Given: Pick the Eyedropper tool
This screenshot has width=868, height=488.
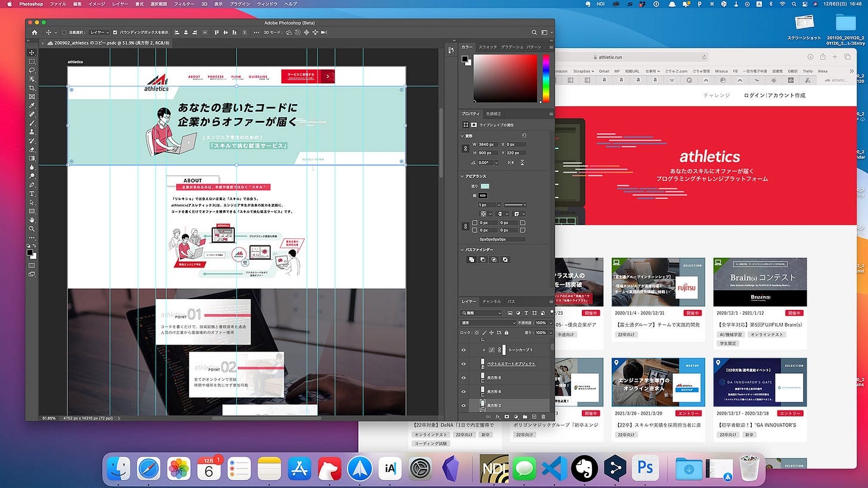Looking at the screenshot, I should [x=32, y=105].
